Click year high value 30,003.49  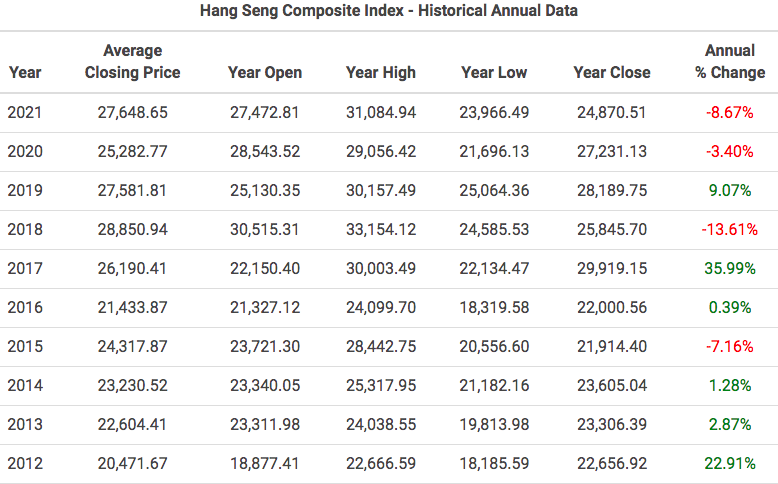pos(381,269)
